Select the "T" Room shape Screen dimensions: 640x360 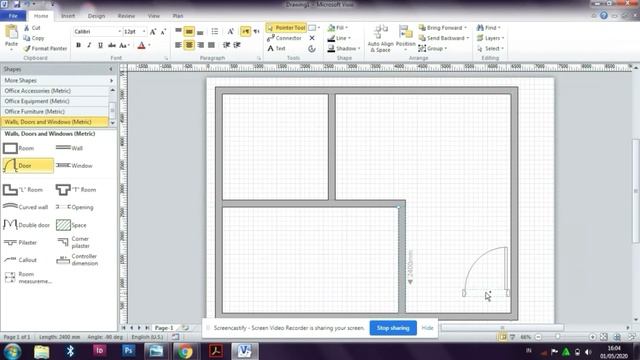[76, 189]
